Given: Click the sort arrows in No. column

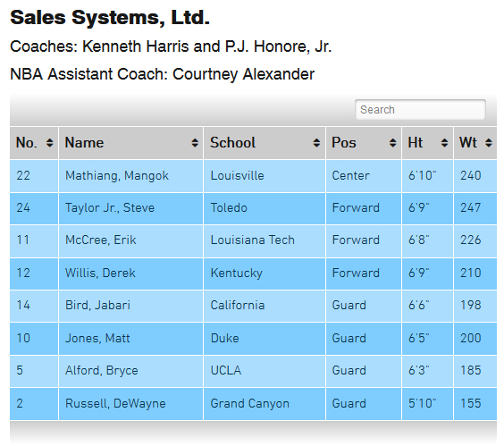Looking at the screenshot, I should click(x=49, y=143).
